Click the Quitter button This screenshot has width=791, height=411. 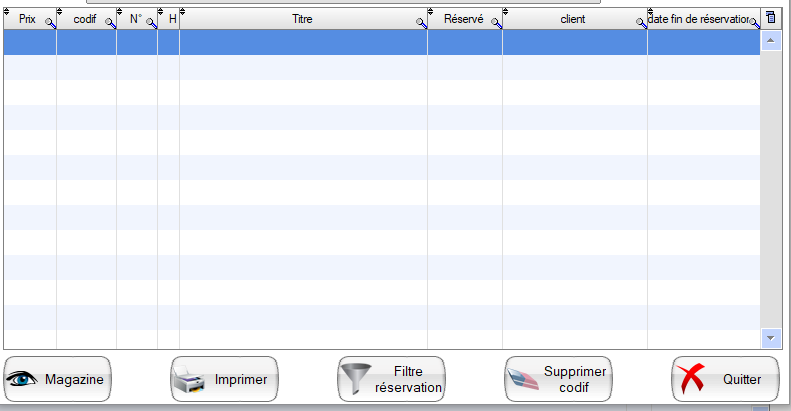click(725, 379)
